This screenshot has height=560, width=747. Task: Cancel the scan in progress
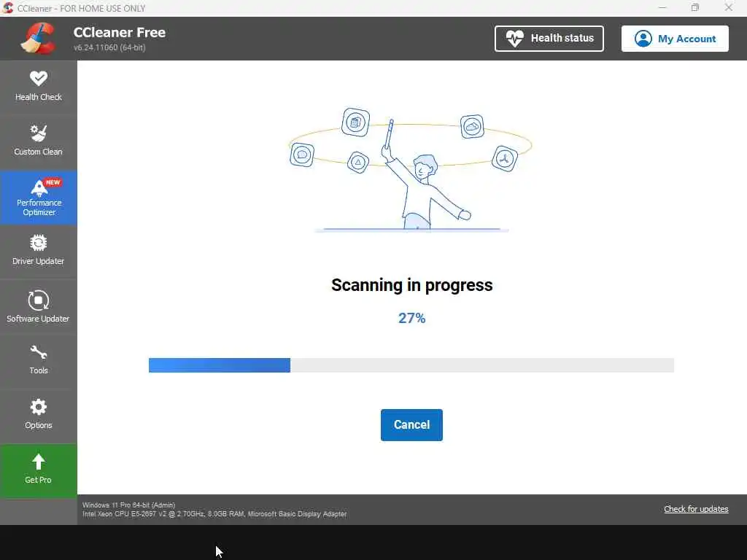[x=411, y=425]
